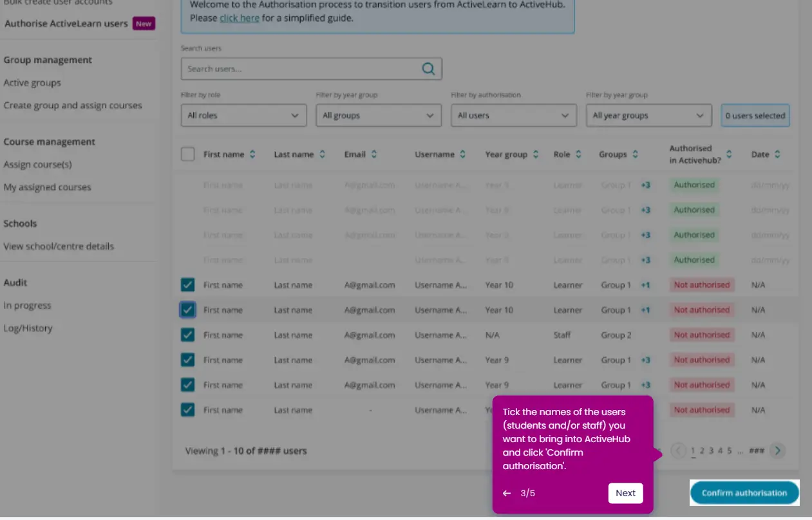812x520 pixels.
Task: Sort by Date column arrows
Action: 777,154
